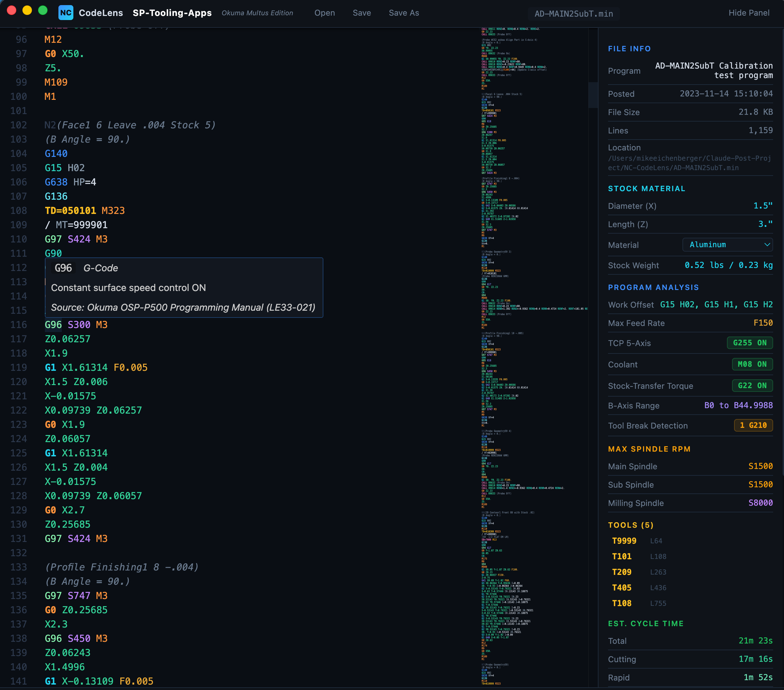
Task: Click G638 on line 106
Action: [x=56, y=182]
